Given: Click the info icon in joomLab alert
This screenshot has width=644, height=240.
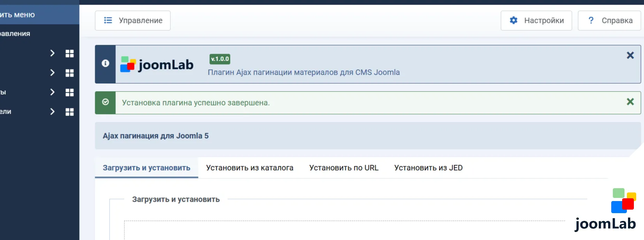Looking at the screenshot, I should point(105,63).
